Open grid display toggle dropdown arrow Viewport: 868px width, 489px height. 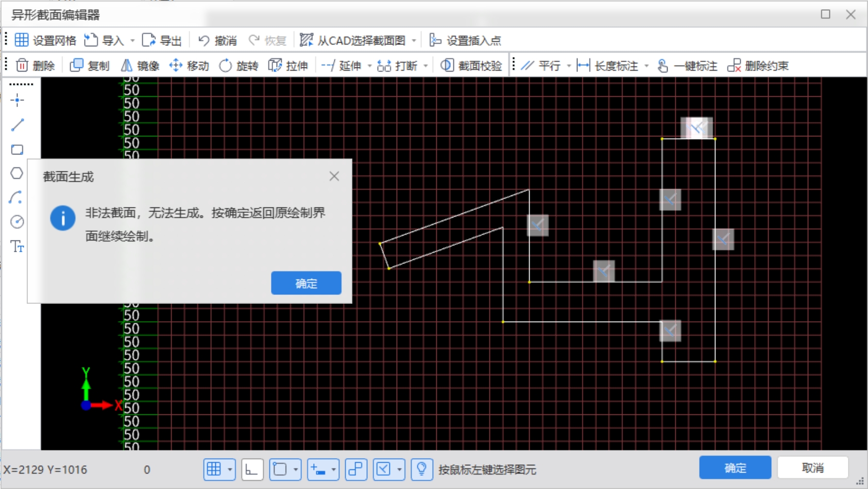click(230, 469)
